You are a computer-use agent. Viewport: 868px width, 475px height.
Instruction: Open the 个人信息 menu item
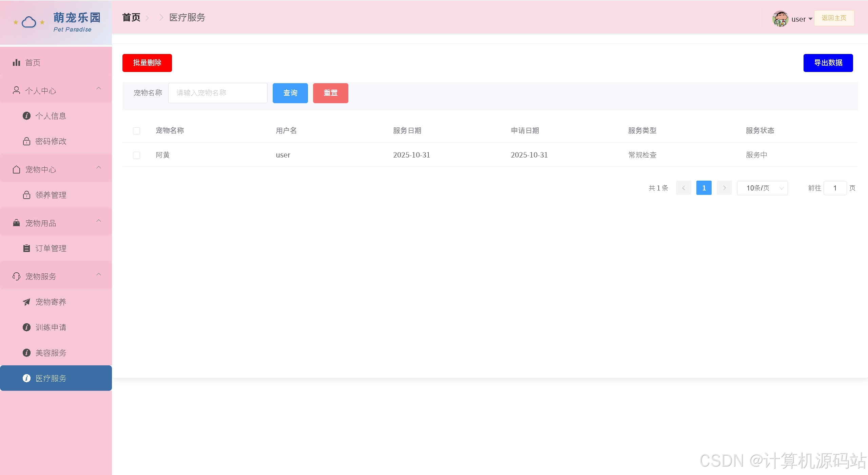click(x=56, y=116)
